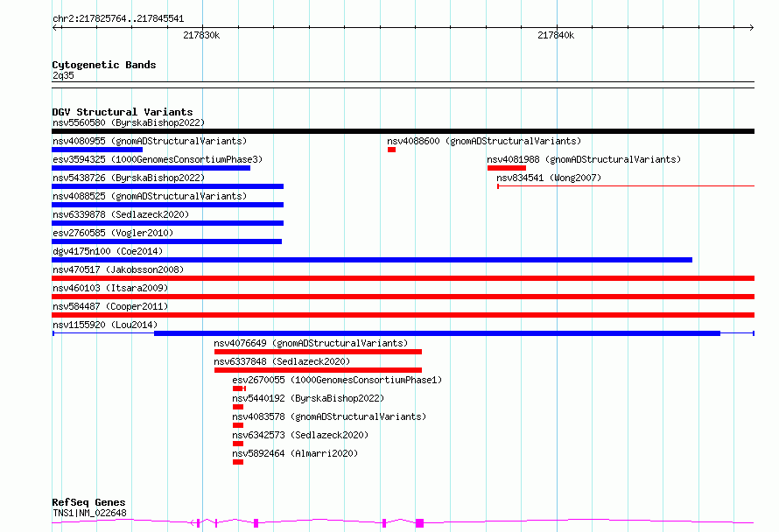This screenshot has height=532, width=779.
Task: Select small red nsv5892464 marker
Action: pyautogui.click(x=238, y=462)
